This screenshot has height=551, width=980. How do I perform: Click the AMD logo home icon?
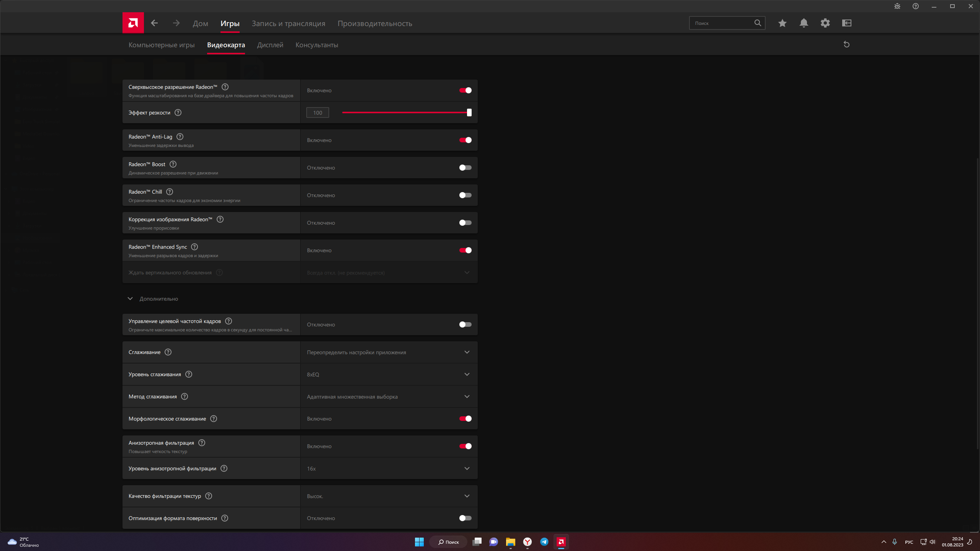[133, 23]
